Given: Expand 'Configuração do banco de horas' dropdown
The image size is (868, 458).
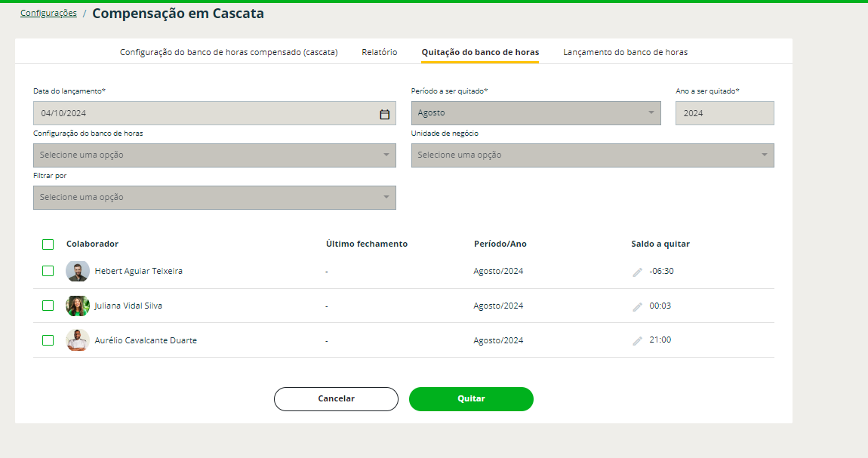Looking at the screenshot, I should [214, 155].
